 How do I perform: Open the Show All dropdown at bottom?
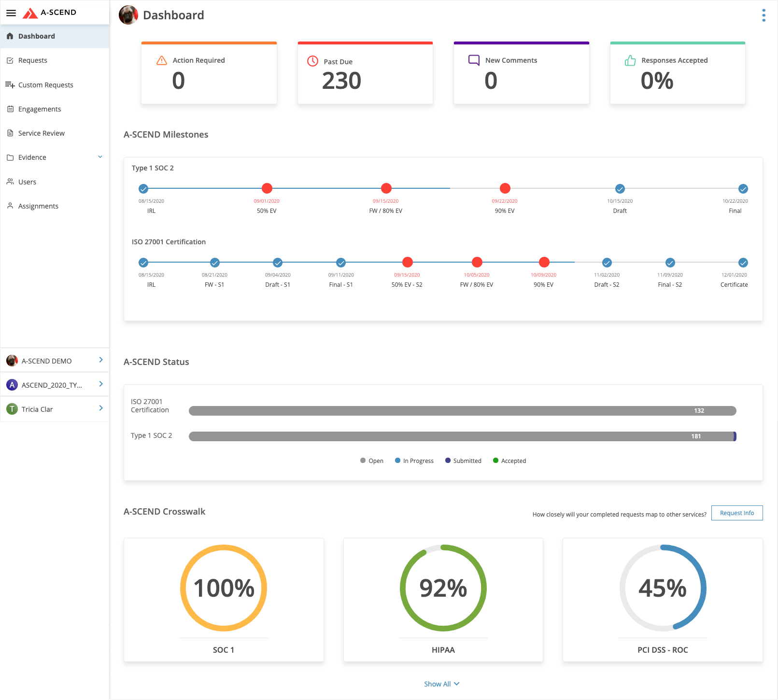click(441, 684)
